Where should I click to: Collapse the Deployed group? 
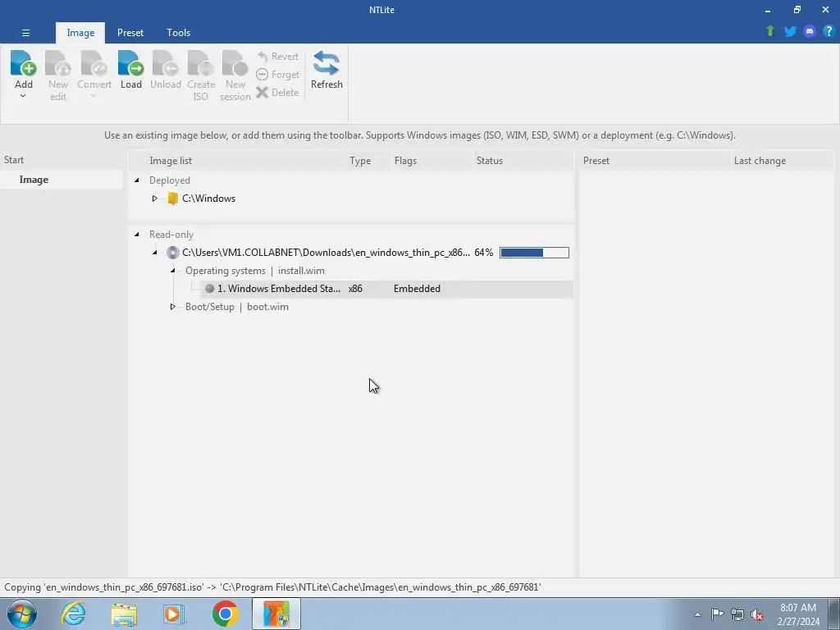tap(137, 180)
